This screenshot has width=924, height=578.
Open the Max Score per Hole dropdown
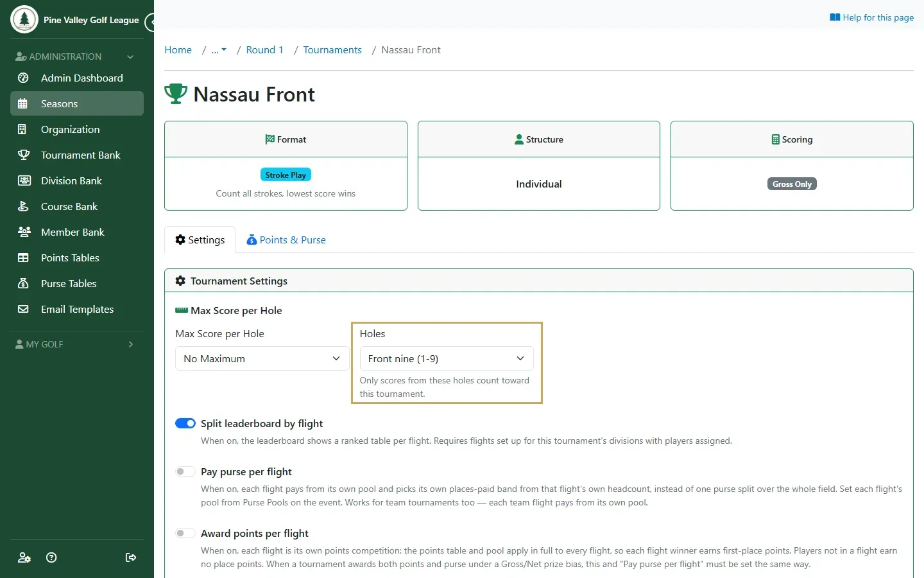(262, 358)
